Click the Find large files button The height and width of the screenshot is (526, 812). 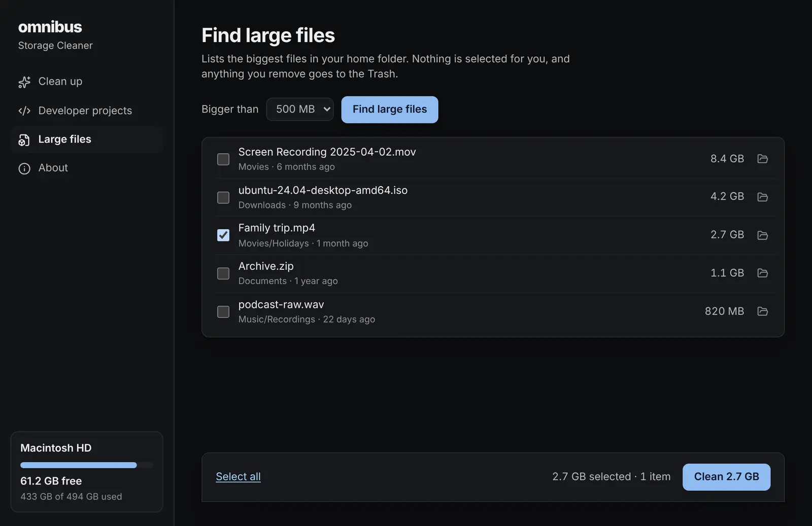click(390, 110)
